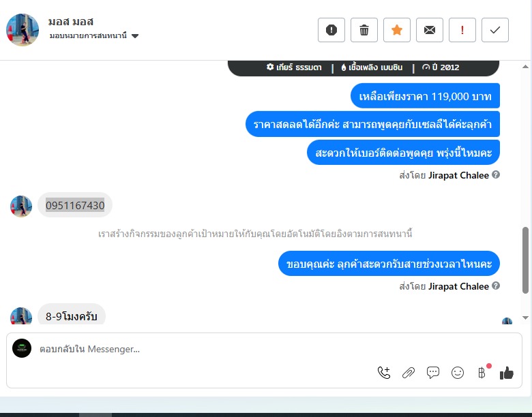Image resolution: width=532 pixels, height=417 pixels.
Task: Toggle the orange star follow-up marker
Action: coord(397,30)
